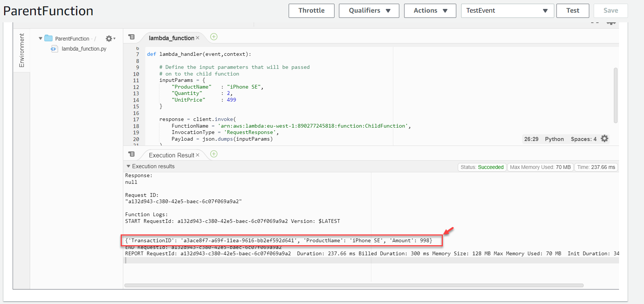
Task: Add new tab in results pane
Action: pos(214,154)
